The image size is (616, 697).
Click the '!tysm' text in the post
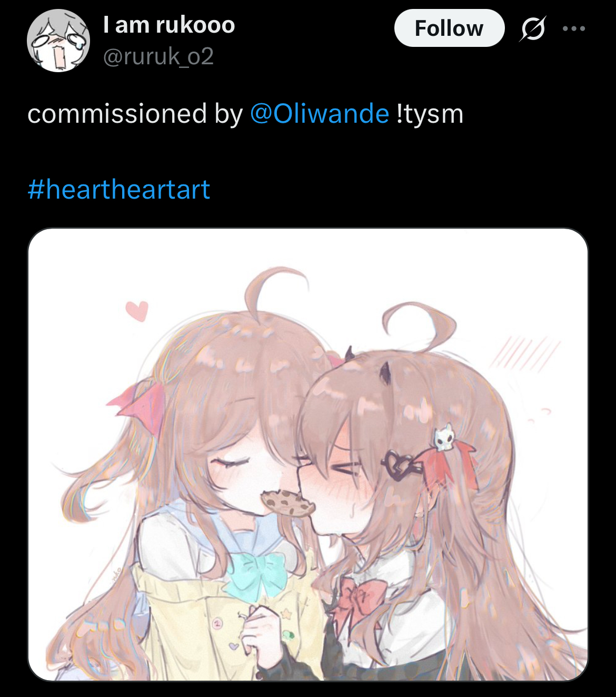[x=430, y=113]
